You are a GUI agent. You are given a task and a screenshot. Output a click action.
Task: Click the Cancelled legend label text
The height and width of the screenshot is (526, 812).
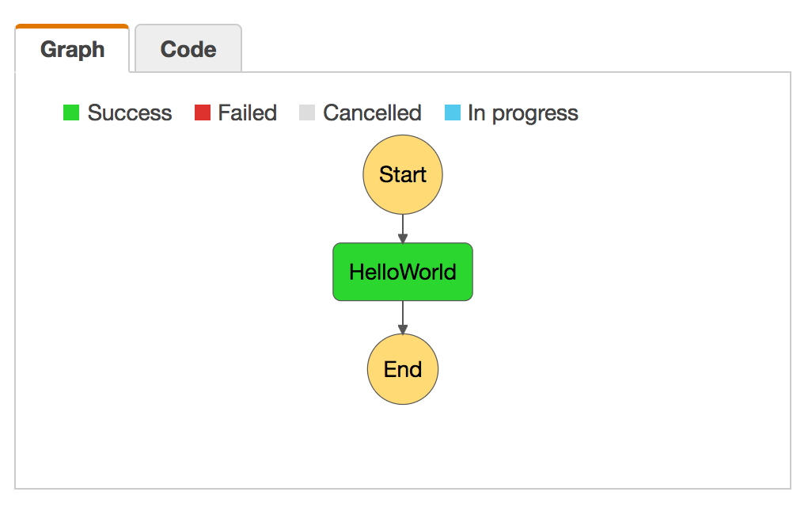coord(371,112)
